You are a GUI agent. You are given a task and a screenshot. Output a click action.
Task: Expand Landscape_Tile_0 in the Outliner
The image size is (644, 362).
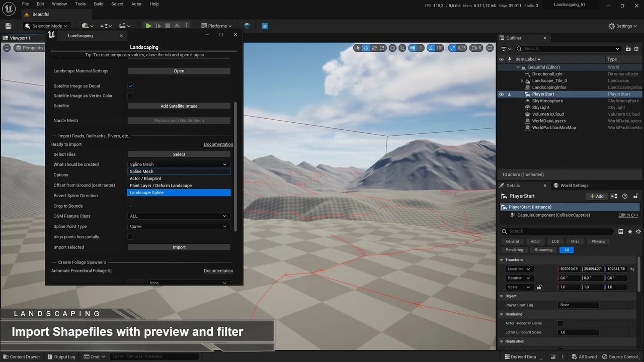522,81
